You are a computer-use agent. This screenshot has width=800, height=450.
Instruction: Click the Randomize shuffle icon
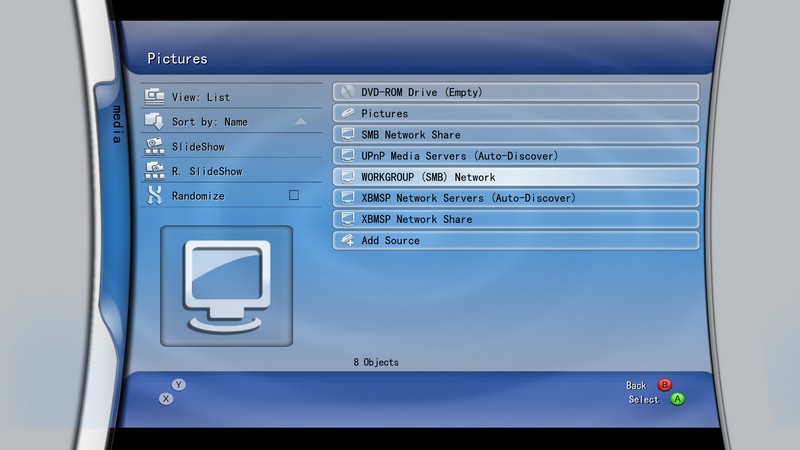pos(155,196)
